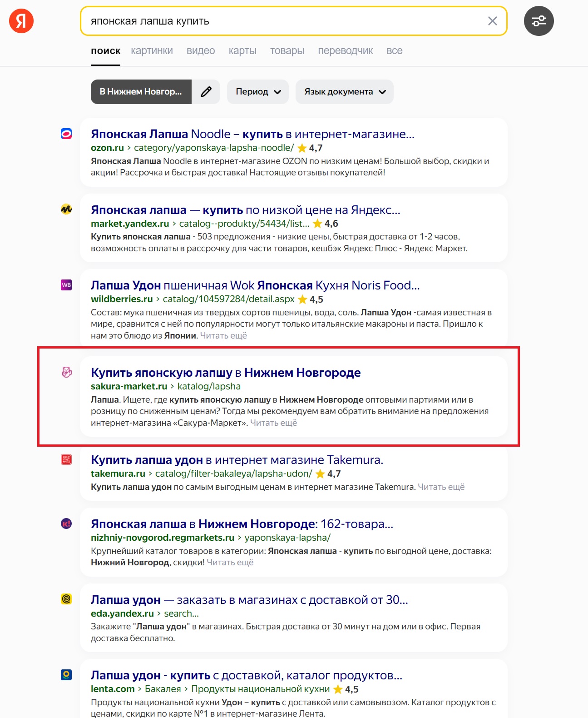Screen dimensions: 588x718
Task: Click the sakura-market.ru domain link
Action: click(129, 386)
